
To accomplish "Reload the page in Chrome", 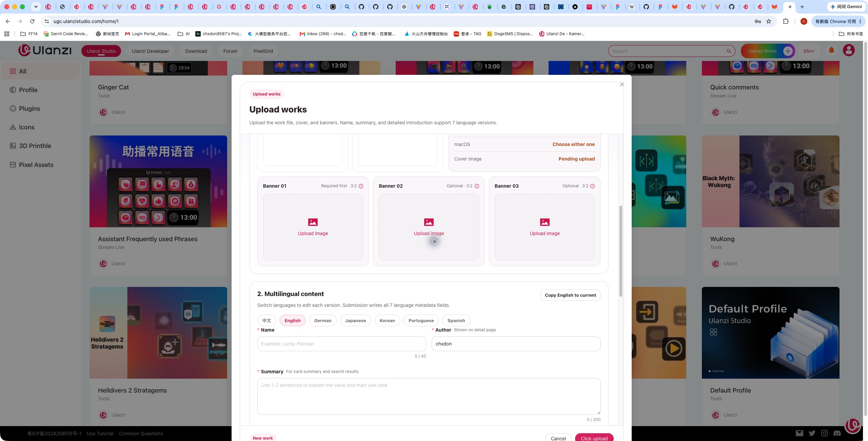I will click(32, 21).
